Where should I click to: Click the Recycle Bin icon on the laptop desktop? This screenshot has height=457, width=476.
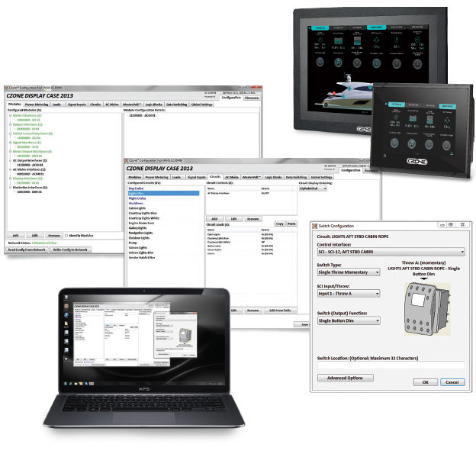click(66, 298)
